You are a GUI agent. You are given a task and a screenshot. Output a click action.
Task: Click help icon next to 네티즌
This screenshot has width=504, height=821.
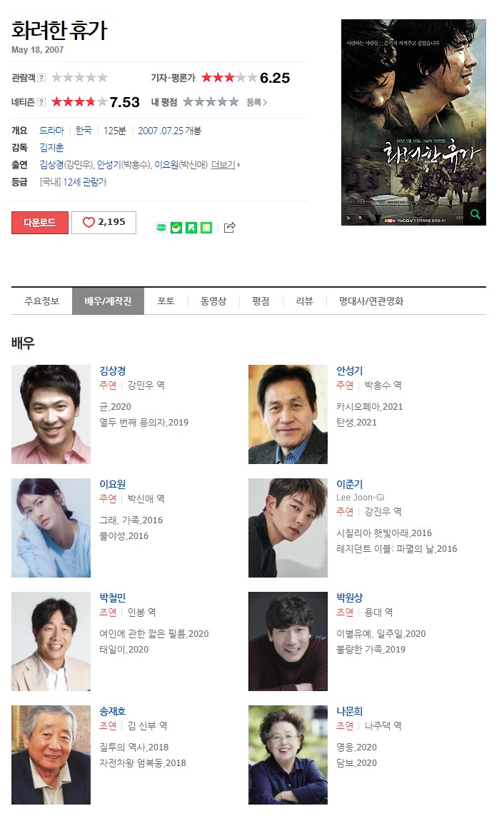(41, 102)
